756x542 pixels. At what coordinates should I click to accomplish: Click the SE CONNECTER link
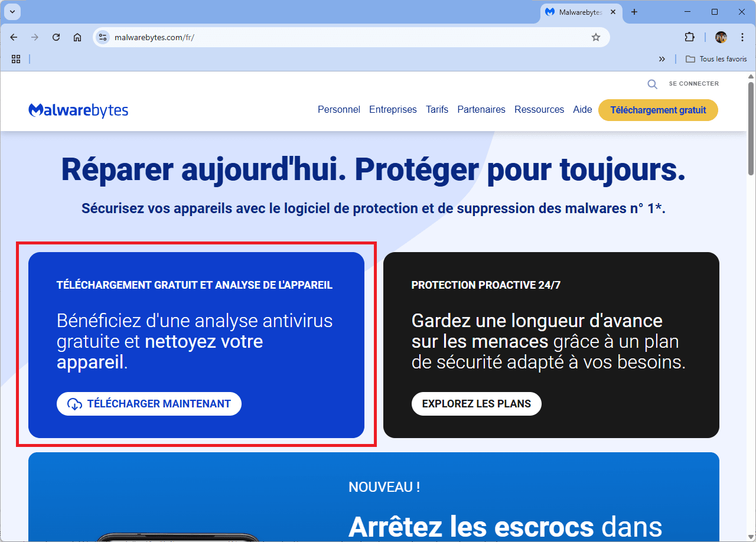click(x=694, y=84)
